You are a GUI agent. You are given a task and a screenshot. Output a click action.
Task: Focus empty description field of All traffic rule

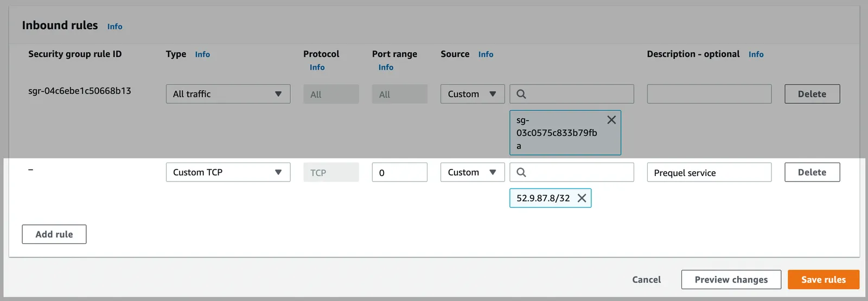coord(709,94)
